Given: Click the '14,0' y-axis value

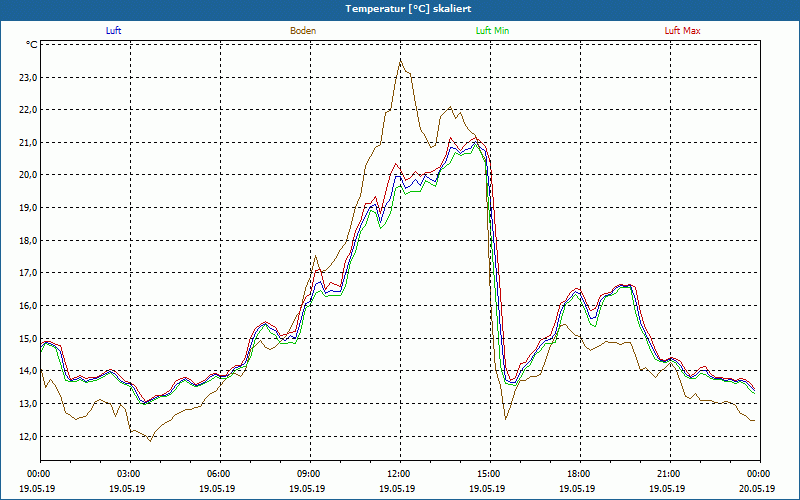Looking at the screenshot, I should [28, 371].
